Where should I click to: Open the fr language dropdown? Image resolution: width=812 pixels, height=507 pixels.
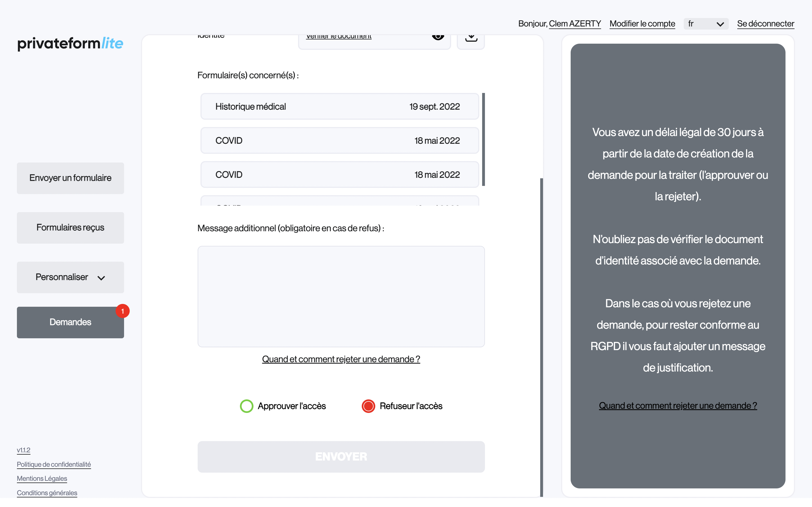(706, 23)
